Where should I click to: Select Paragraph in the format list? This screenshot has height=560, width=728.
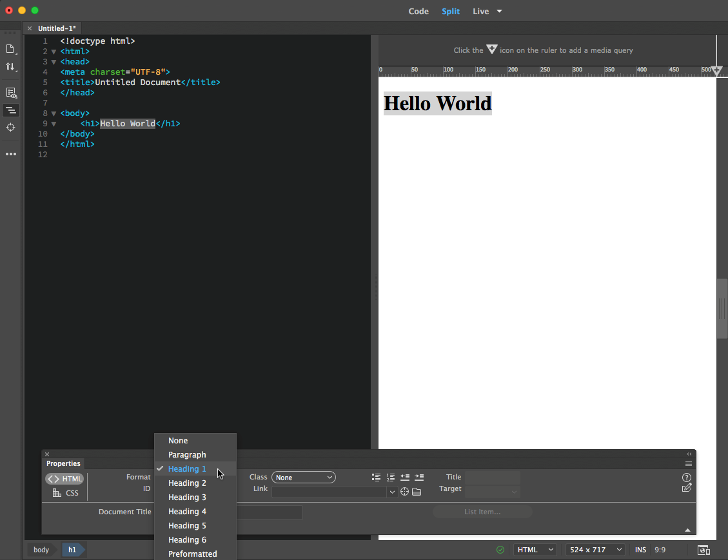point(187,455)
